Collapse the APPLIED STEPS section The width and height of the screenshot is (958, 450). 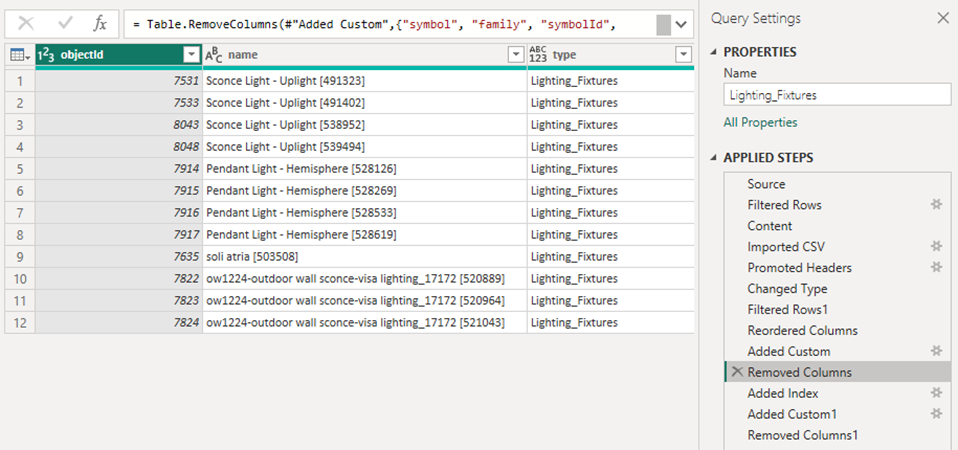pyautogui.click(x=714, y=158)
